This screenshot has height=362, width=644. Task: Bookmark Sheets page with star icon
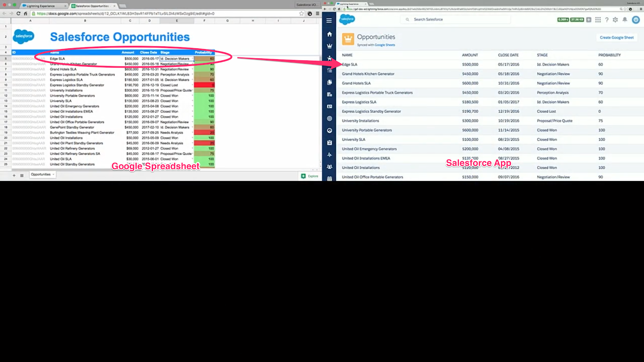[x=301, y=13]
